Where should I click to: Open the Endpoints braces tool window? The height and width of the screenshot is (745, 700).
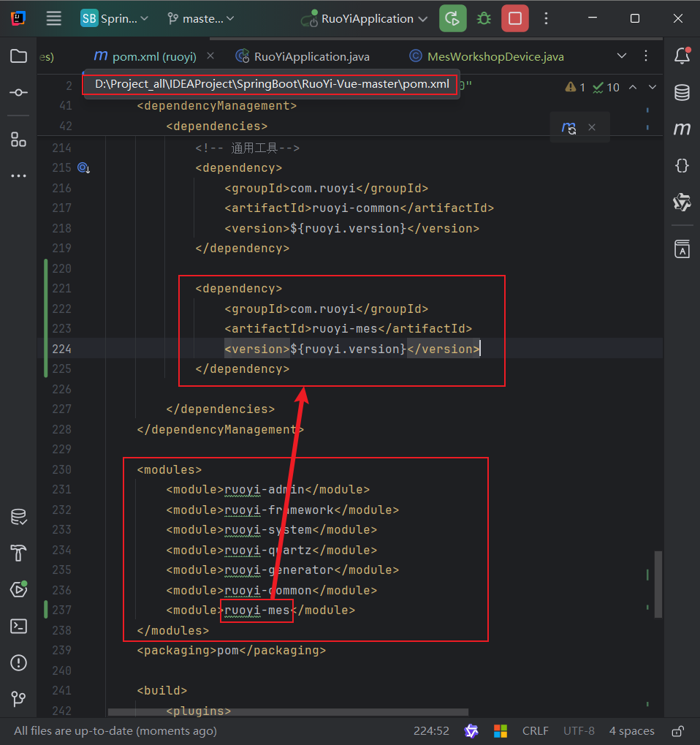[682, 165]
